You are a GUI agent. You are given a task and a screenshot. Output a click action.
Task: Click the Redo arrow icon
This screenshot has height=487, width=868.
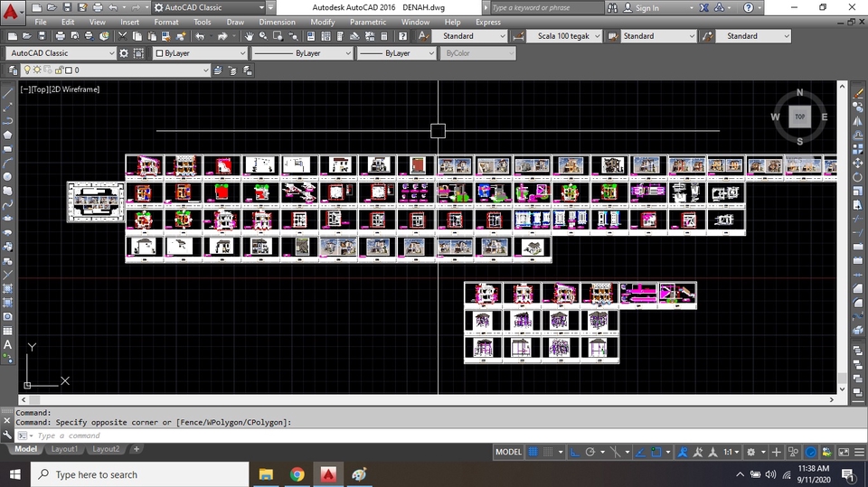[222, 36]
